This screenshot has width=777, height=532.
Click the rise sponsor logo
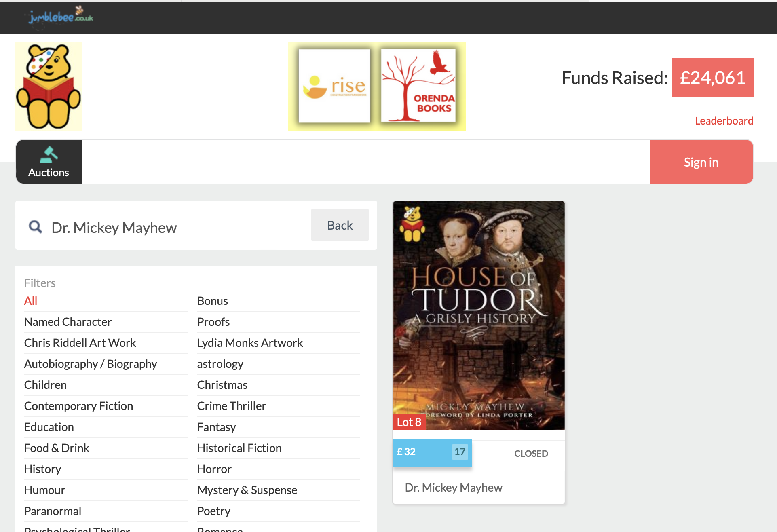tap(334, 86)
